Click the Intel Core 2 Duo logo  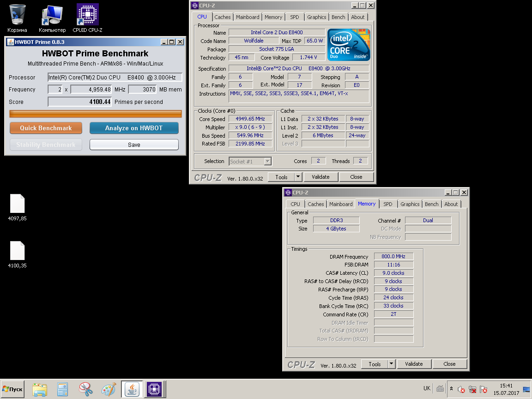tap(349, 45)
